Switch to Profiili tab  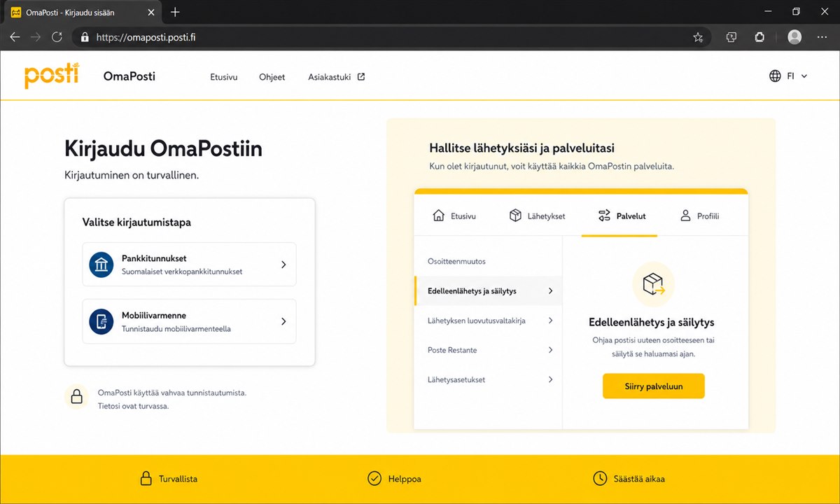(x=699, y=216)
